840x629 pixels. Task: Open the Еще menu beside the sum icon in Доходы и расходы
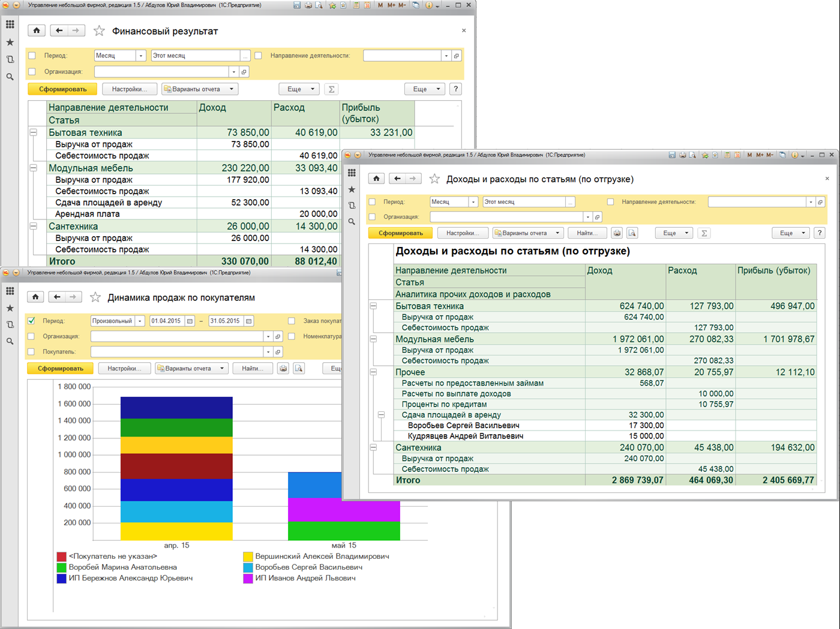(x=674, y=233)
